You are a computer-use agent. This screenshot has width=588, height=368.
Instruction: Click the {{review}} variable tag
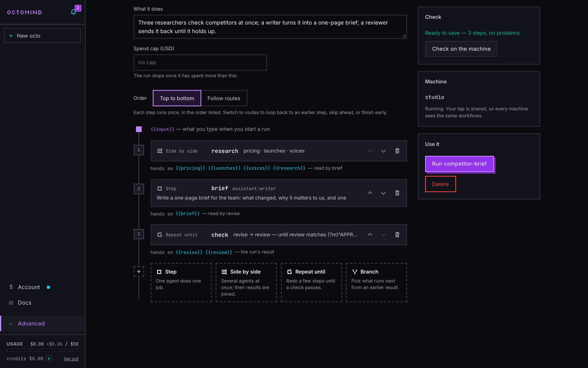pos(219,252)
